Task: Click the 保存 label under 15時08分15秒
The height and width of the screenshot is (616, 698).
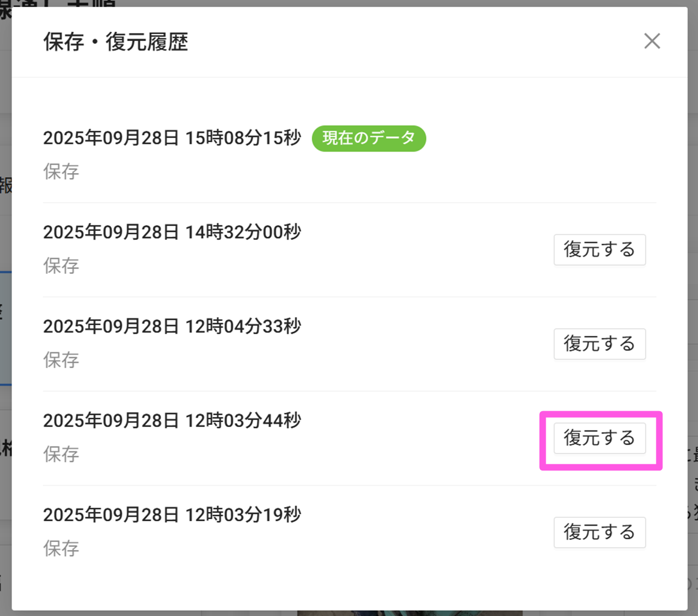Action: coord(61,172)
